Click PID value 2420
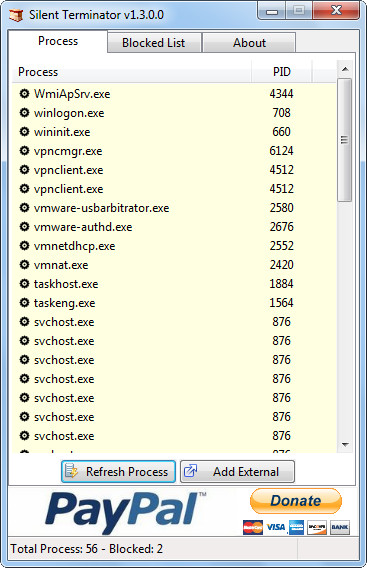This screenshot has width=367, height=568. click(281, 265)
